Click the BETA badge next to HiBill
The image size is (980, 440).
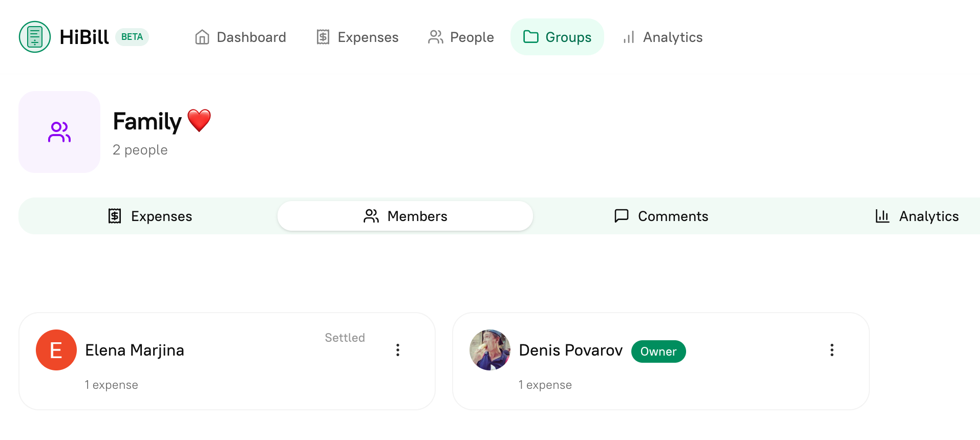132,37
